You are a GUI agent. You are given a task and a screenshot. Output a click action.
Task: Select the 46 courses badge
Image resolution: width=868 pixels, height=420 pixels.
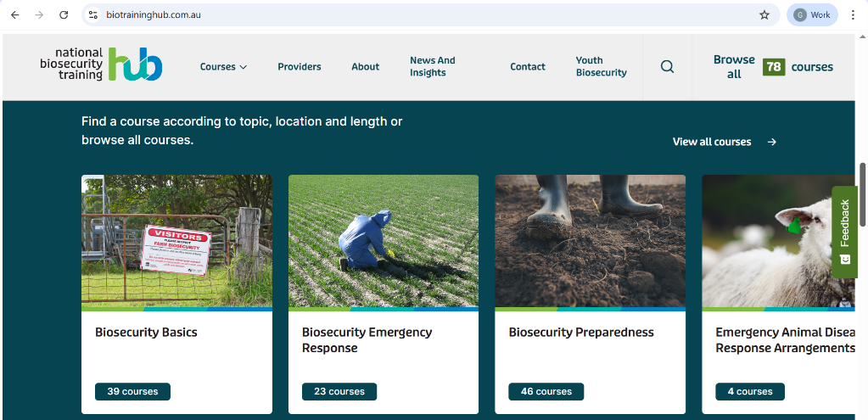click(546, 391)
